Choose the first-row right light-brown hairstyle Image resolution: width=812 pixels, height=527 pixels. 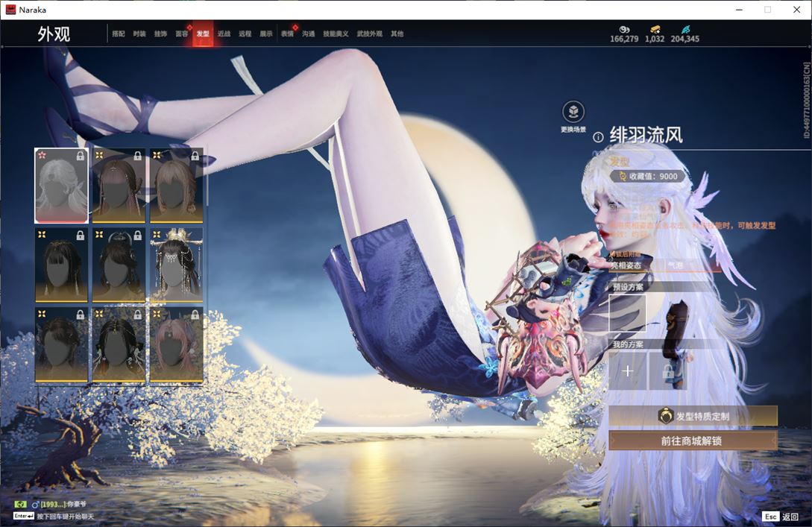tap(176, 186)
